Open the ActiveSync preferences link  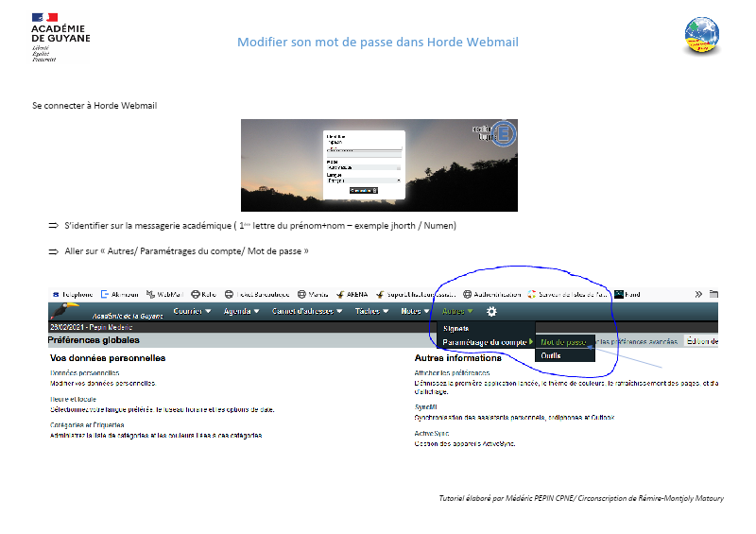(432, 433)
